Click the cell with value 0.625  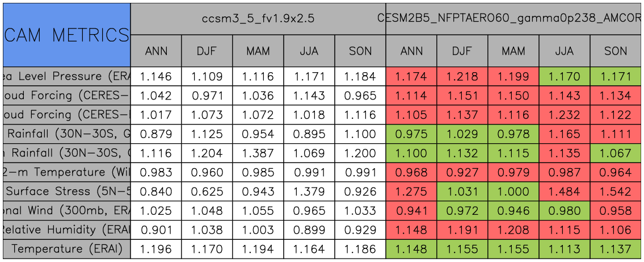tap(207, 192)
